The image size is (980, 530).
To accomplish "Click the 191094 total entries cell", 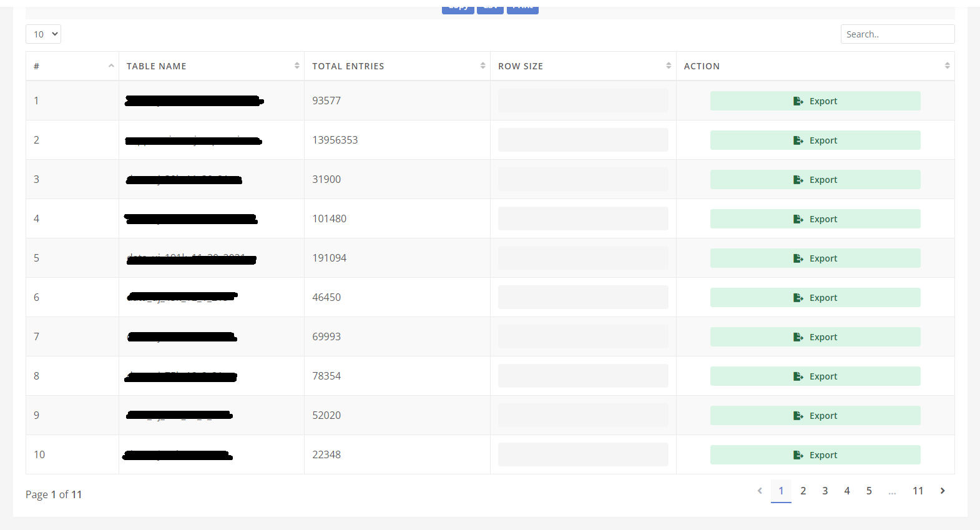I will pos(397,258).
